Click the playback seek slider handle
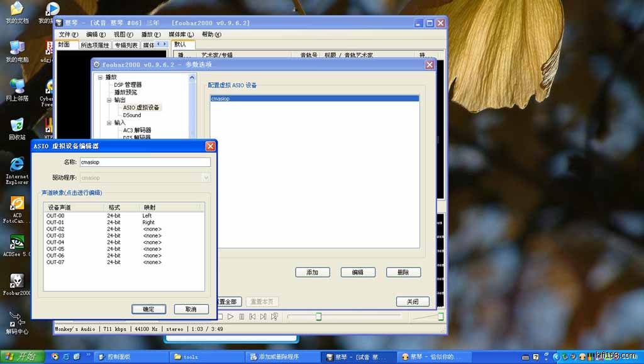Screen dimensions: 644x364 (x=318, y=316)
